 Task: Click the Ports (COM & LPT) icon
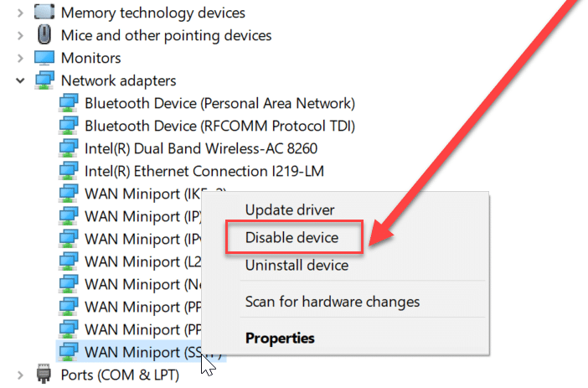coord(44,375)
